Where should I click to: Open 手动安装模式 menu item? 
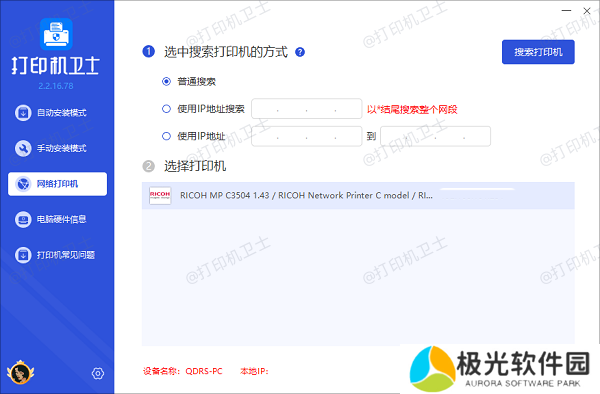pos(57,148)
